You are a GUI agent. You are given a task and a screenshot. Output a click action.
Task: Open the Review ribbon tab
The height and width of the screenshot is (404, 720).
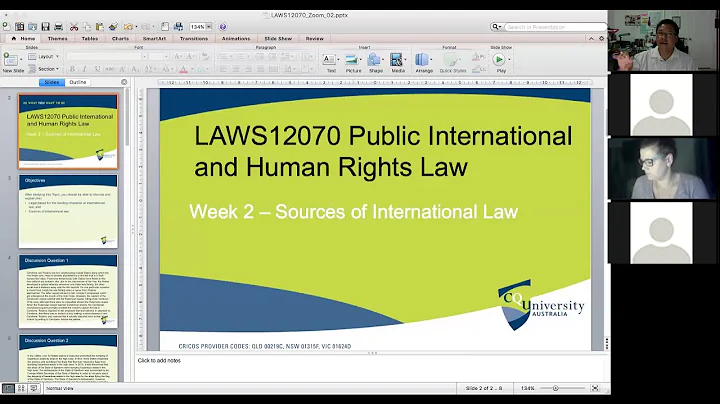pos(315,39)
